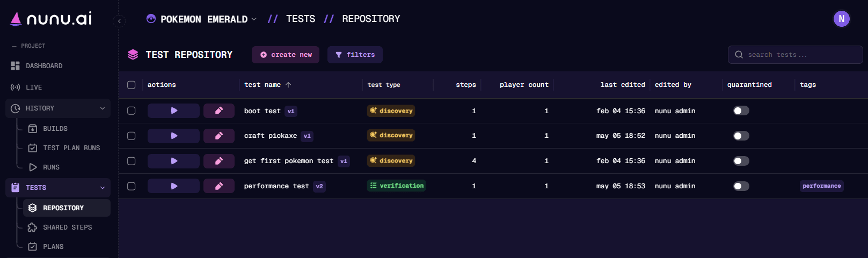
Task: Click the search tests input field
Action: click(795, 55)
